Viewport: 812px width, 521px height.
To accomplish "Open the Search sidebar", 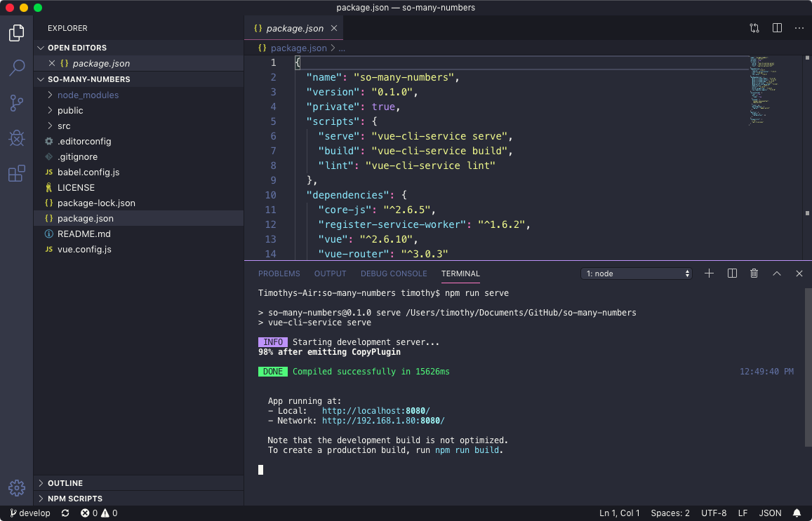I will 17,67.
